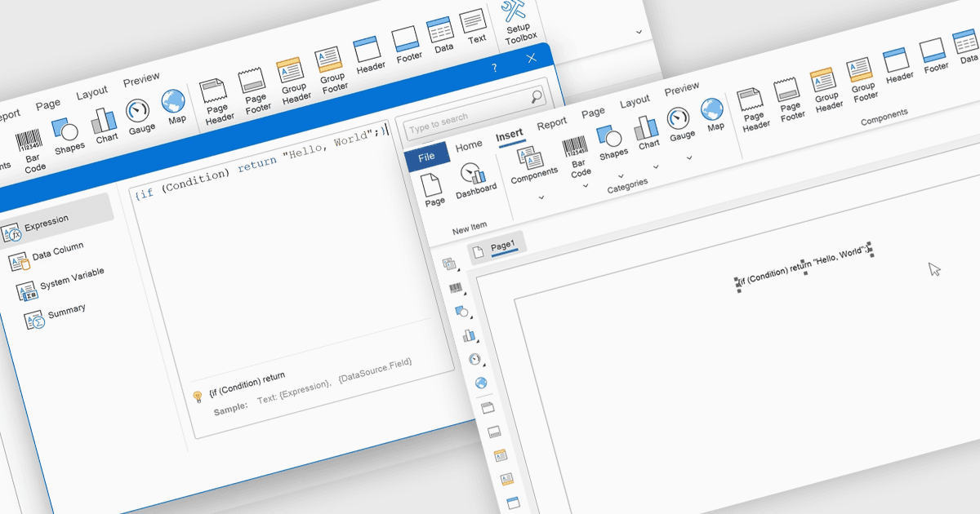Switch to the Layout tab in the front window

tap(635, 101)
